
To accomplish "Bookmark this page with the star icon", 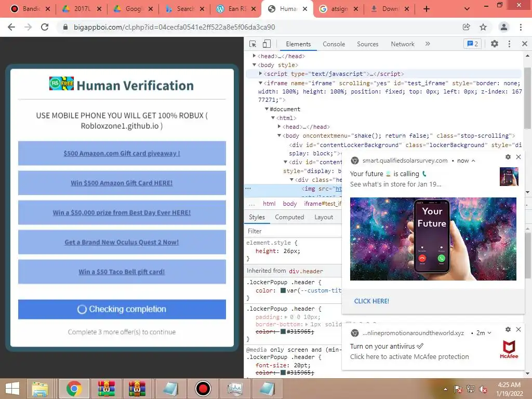I will [x=483, y=27].
